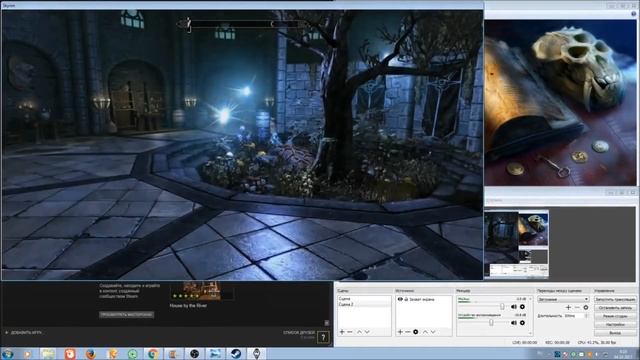Mute the Mic/Aux channel speaker icon
Image resolution: width=640 pixels, height=360 pixels.
pos(513,307)
